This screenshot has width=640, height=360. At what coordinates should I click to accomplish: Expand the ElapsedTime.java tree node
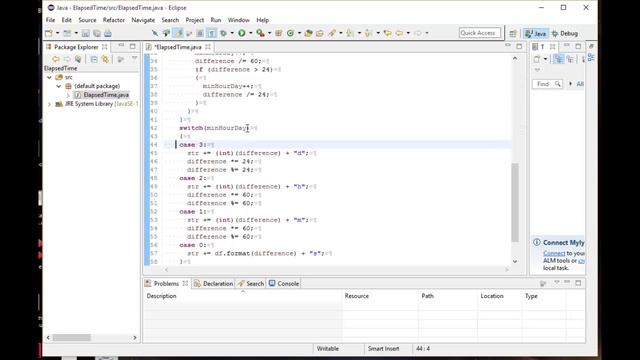[68, 95]
